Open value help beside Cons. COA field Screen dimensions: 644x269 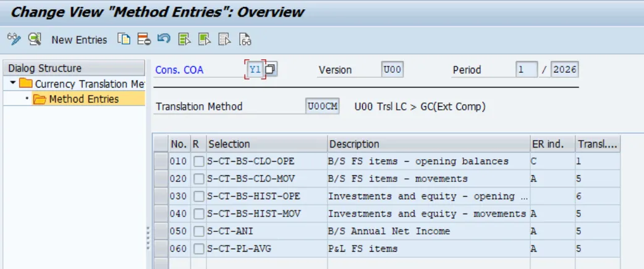(271, 70)
